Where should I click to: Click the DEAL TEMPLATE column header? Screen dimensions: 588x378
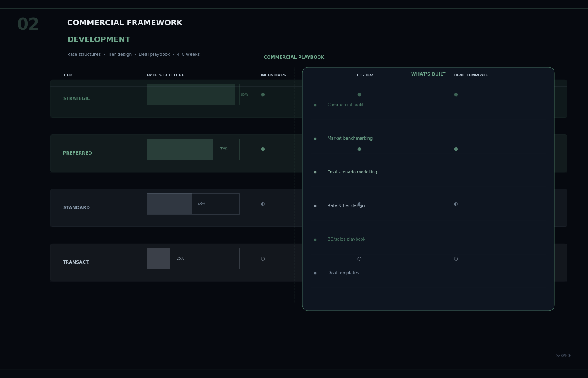(471, 75)
